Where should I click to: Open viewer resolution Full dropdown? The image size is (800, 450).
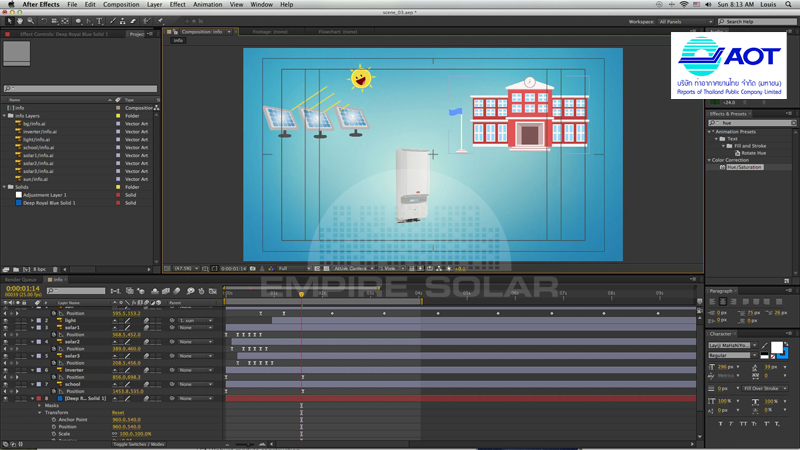[295, 268]
